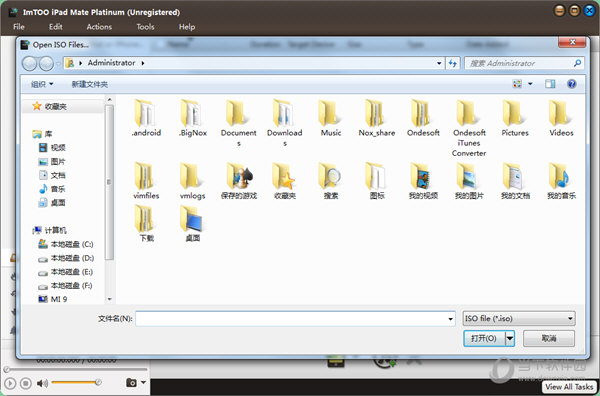Select the Music folder
600x396 pixels.
pyautogui.click(x=331, y=118)
